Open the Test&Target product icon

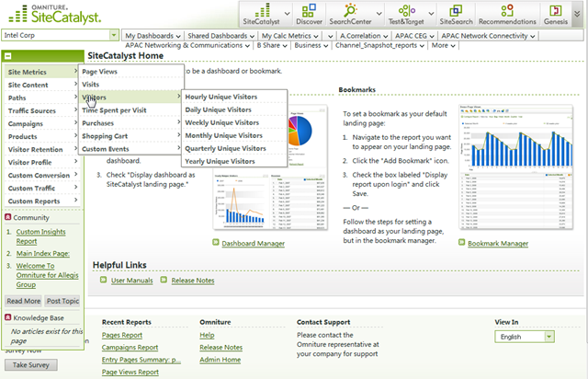coord(408,13)
